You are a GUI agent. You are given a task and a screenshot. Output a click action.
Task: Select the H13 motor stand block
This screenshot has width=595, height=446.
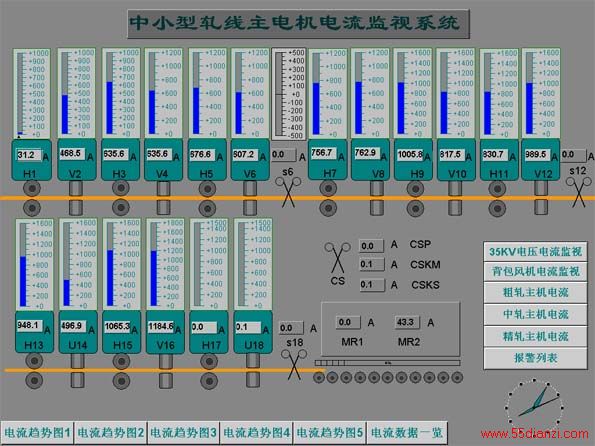(34, 332)
